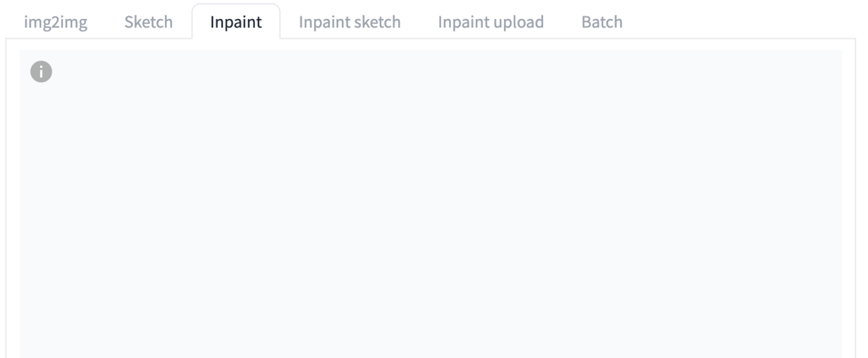
Task: Tap the information icon atop canvas
Action: 41,71
